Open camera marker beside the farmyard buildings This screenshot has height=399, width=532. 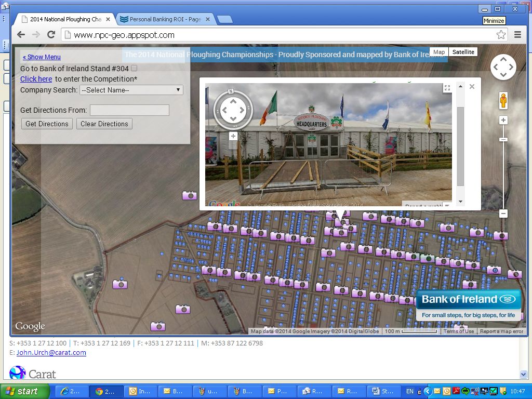tap(120, 284)
